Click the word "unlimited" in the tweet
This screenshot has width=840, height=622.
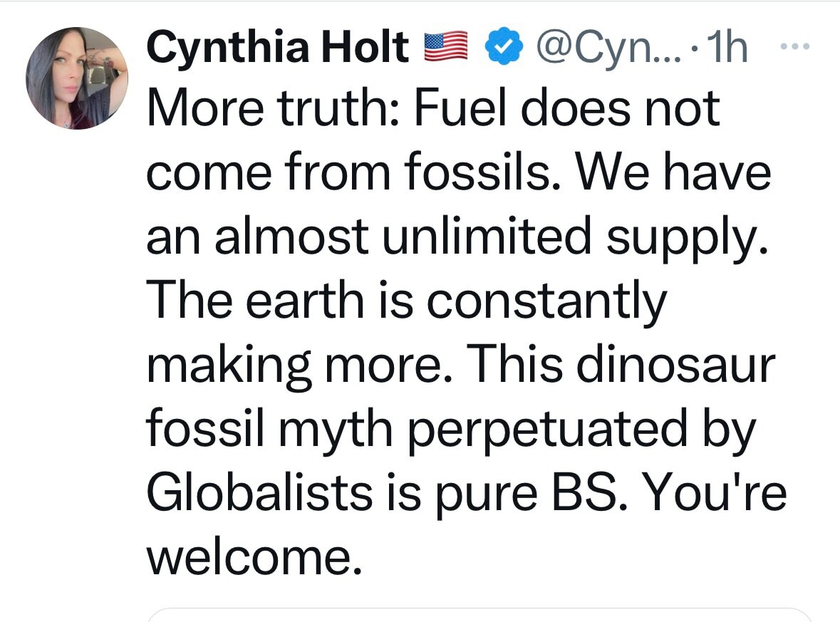point(484,237)
